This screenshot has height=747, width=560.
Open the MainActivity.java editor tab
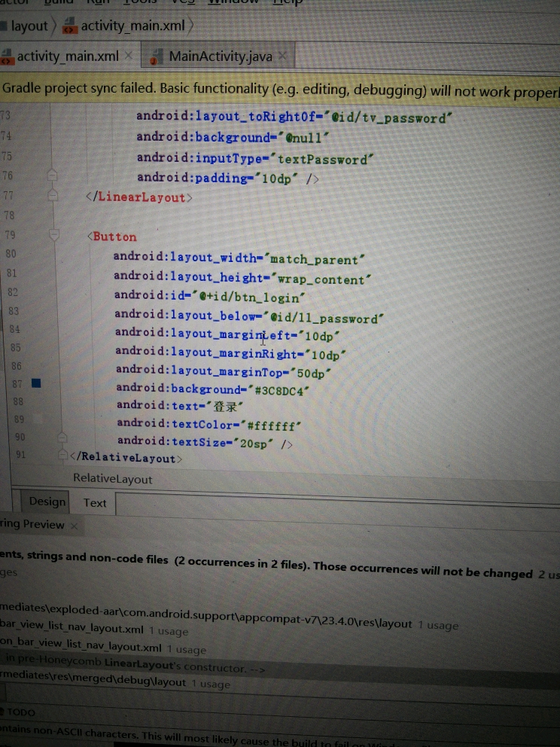pos(221,56)
